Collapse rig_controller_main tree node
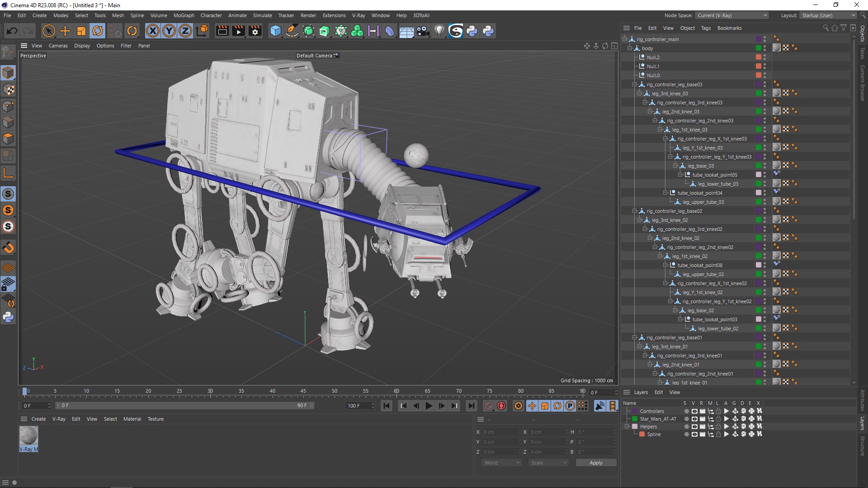 click(x=625, y=39)
